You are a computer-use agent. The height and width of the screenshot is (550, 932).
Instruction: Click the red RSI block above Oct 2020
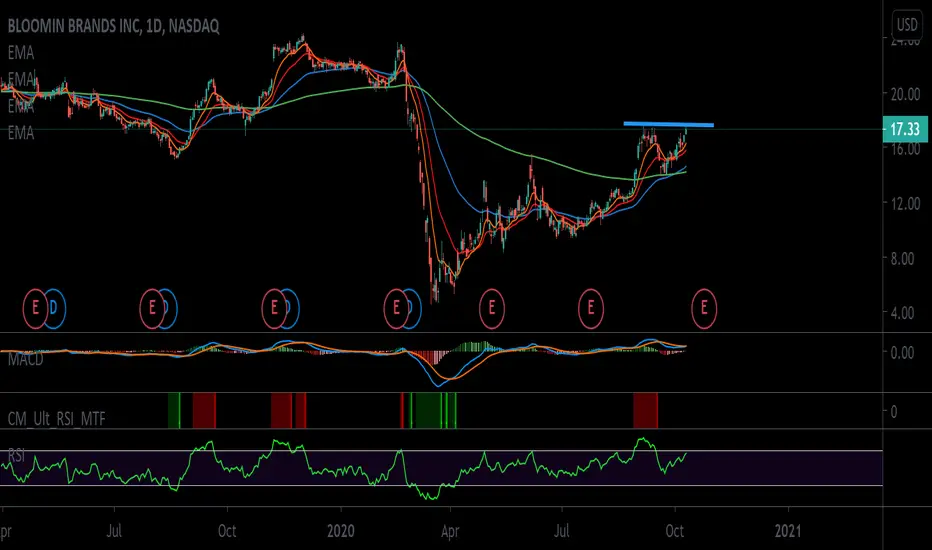pyautogui.click(x=646, y=410)
